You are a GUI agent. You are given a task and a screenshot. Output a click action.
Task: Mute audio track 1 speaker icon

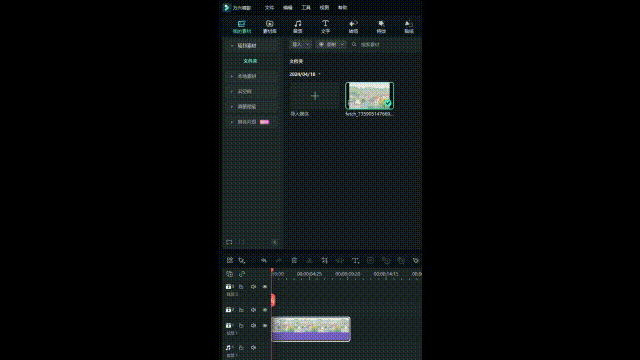coord(253,348)
